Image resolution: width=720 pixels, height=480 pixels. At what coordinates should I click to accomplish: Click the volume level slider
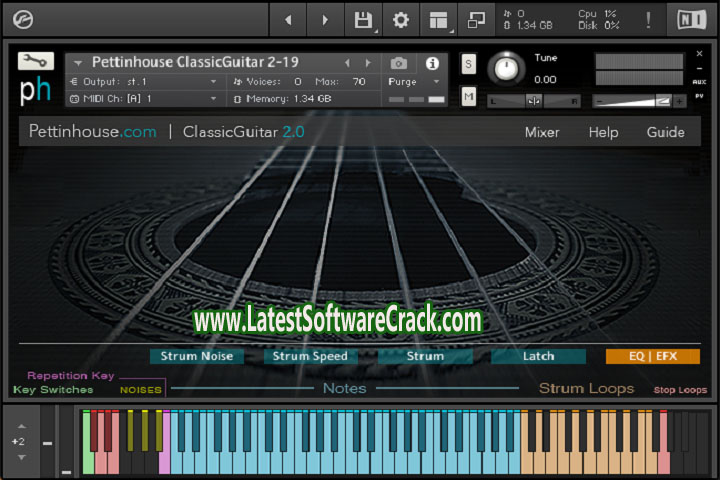(x=632, y=101)
